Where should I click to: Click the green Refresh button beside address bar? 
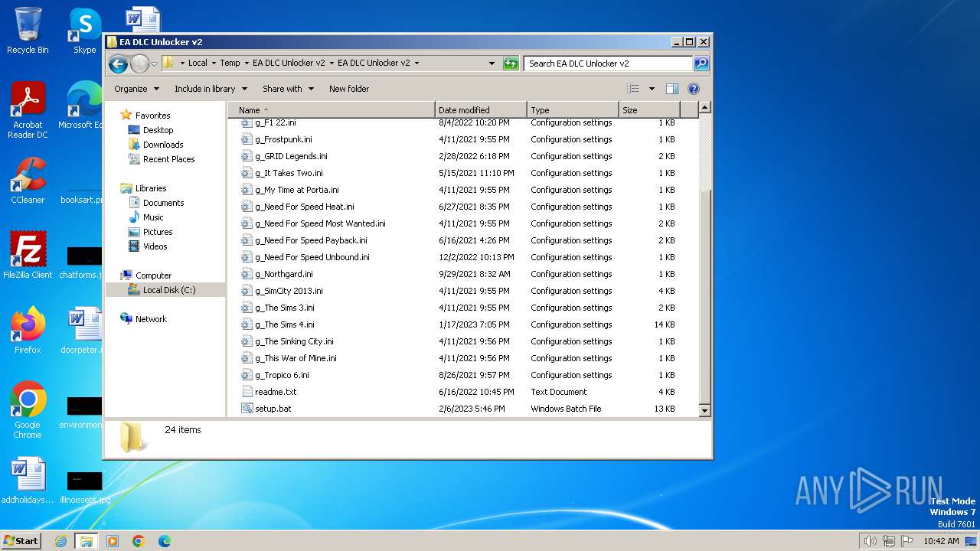(511, 64)
